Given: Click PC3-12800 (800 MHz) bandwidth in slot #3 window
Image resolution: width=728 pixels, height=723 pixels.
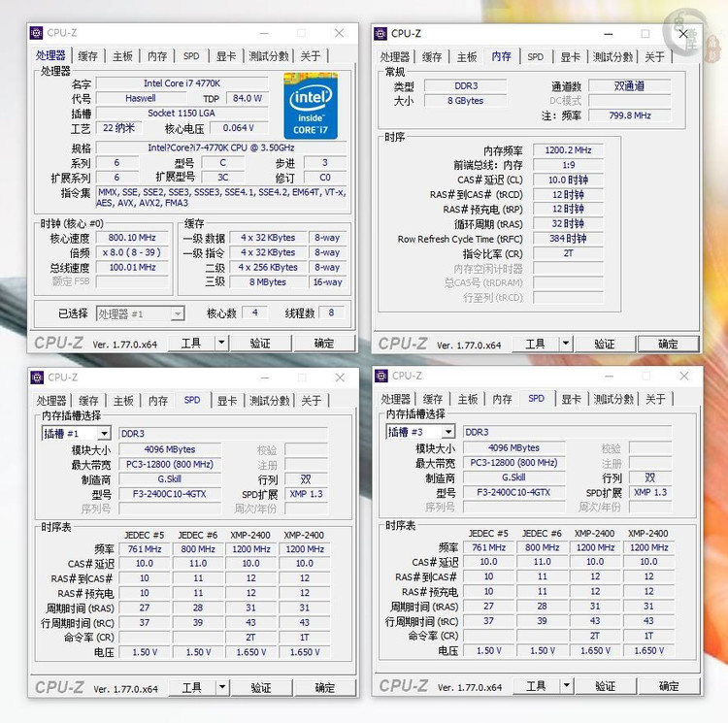Looking at the screenshot, I should (513, 463).
